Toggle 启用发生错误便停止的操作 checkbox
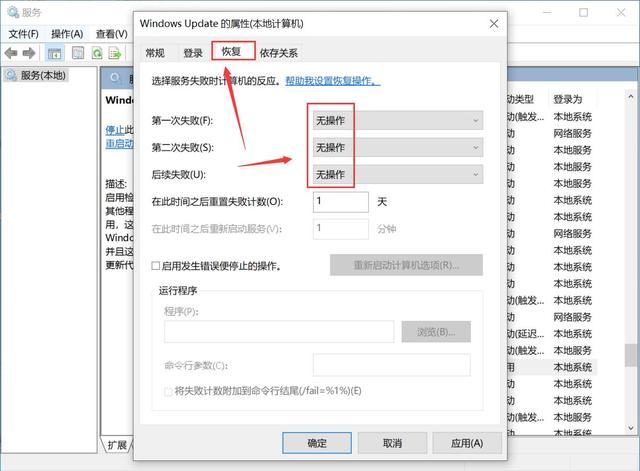640x471 pixels. pos(156,266)
